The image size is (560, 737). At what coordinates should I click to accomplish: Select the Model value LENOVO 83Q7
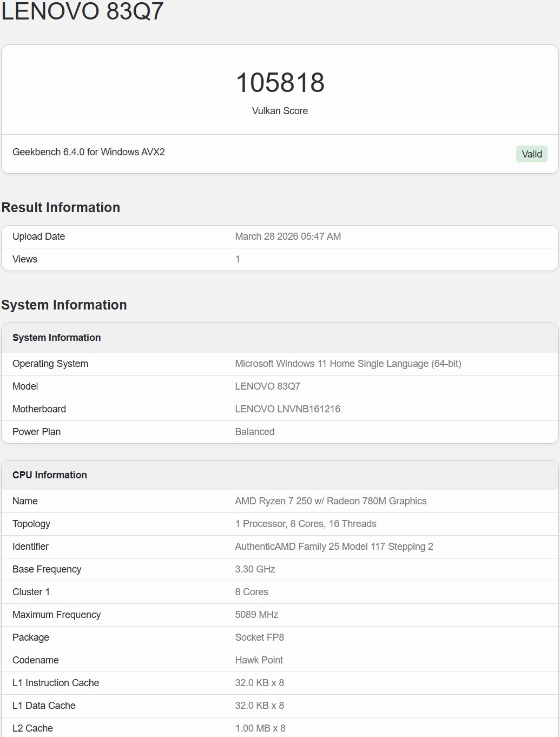click(268, 386)
